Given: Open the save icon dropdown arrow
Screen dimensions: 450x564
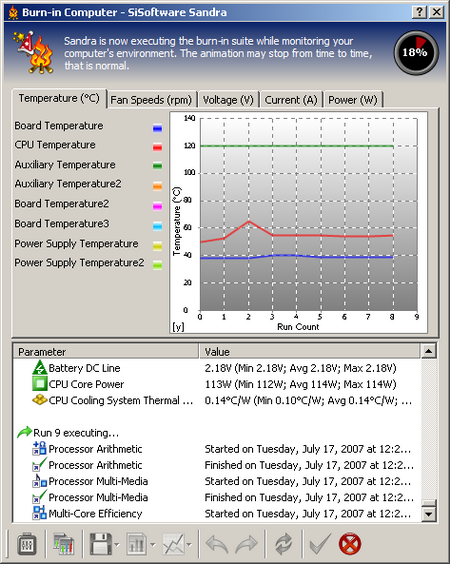Looking at the screenshot, I should pyautogui.click(x=117, y=545).
